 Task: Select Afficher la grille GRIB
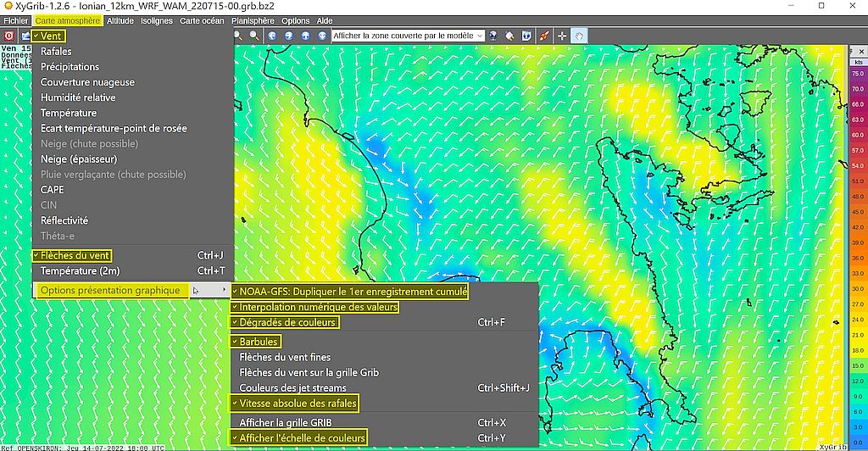point(285,422)
